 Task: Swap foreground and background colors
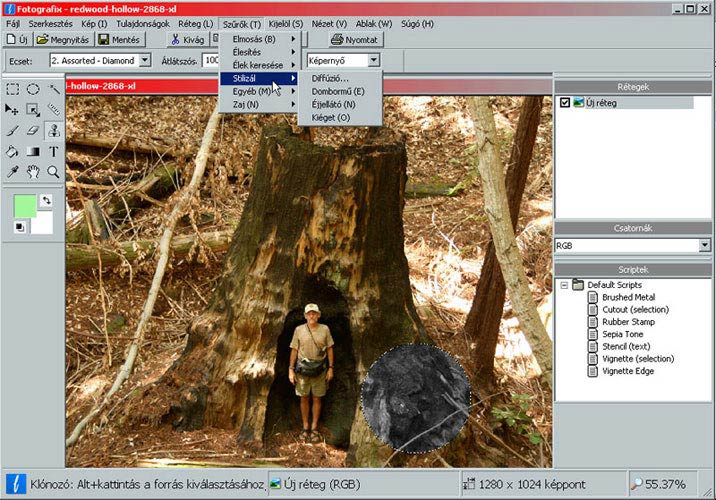point(44,201)
